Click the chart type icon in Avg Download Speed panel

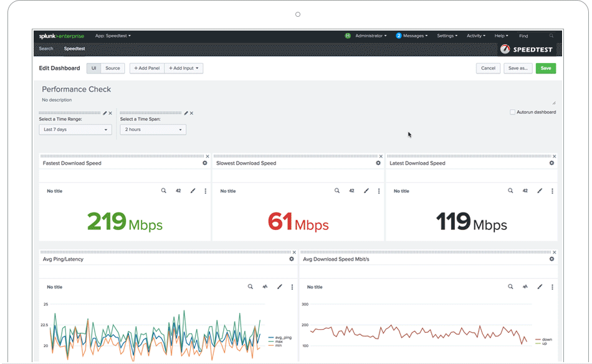524,287
